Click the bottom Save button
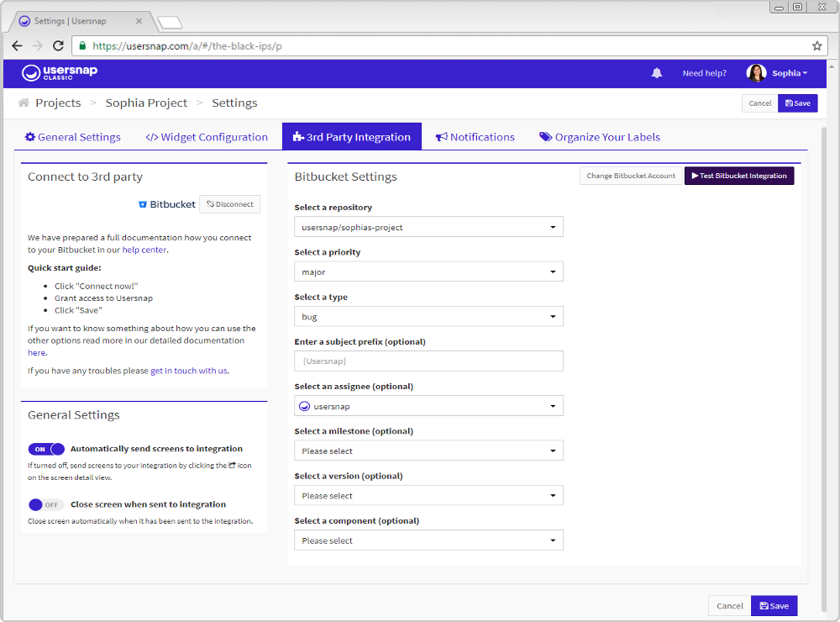 click(x=774, y=605)
